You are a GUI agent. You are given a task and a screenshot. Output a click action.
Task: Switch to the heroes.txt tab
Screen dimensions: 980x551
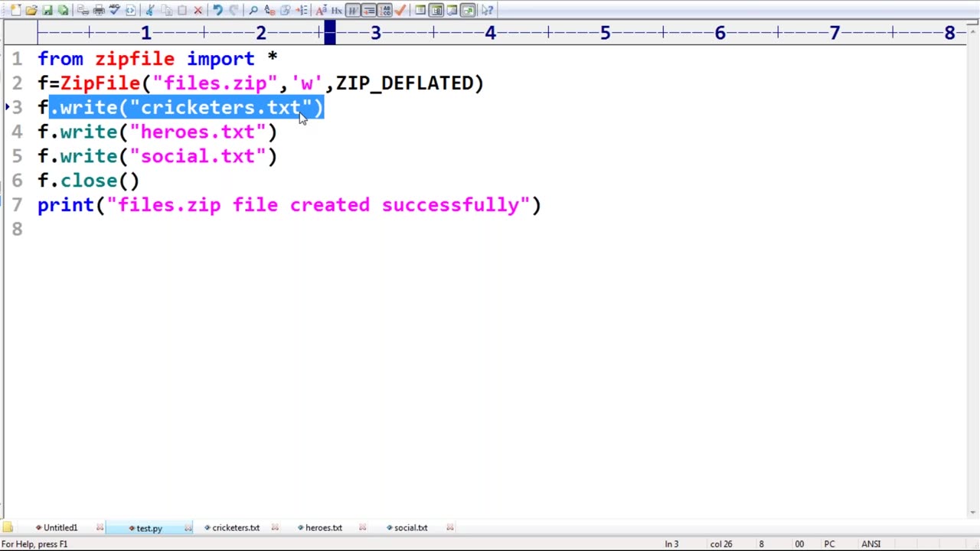(x=324, y=528)
